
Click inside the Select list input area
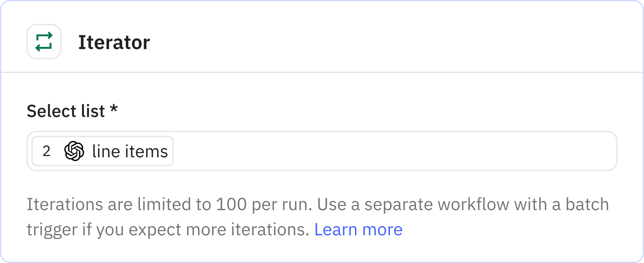pyautogui.click(x=314, y=151)
